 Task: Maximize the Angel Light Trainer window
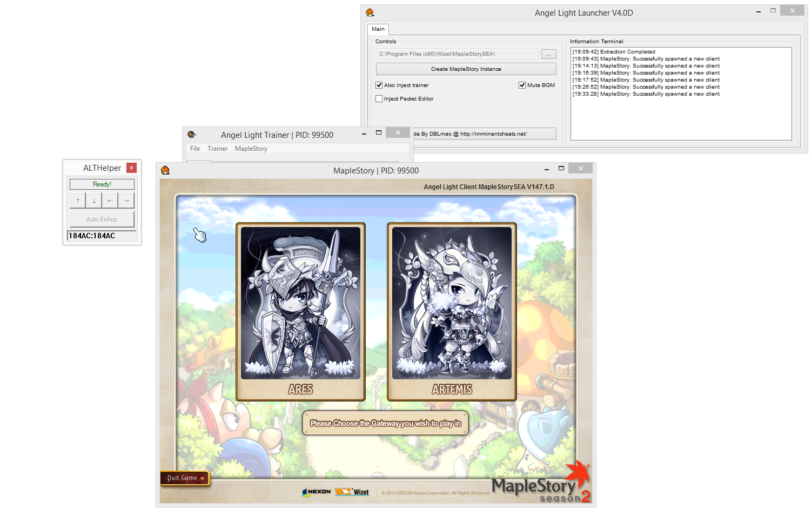(379, 132)
